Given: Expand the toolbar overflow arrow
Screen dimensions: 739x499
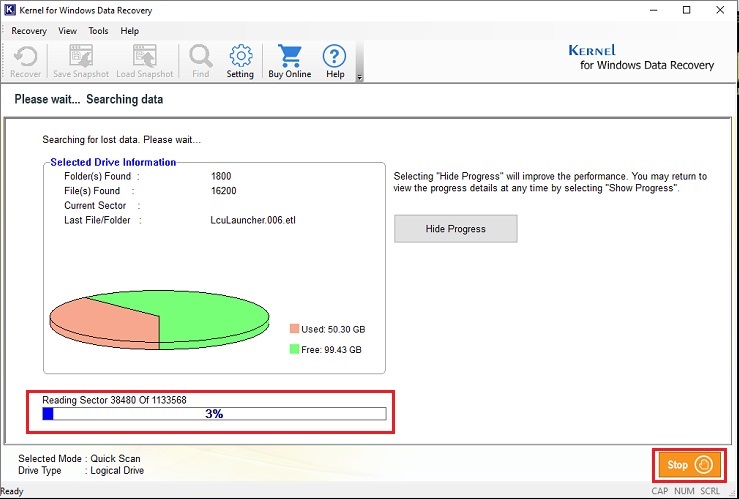Looking at the screenshot, I should (360, 78).
